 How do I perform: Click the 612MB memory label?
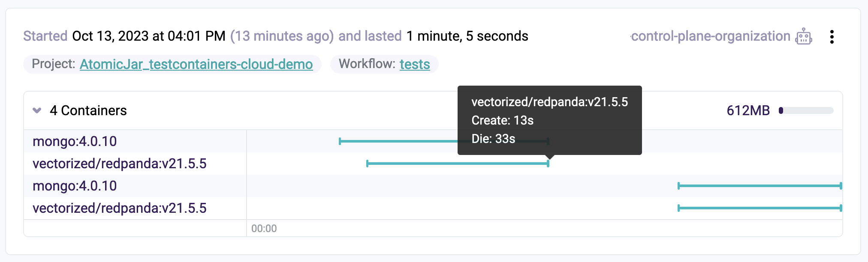[748, 110]
